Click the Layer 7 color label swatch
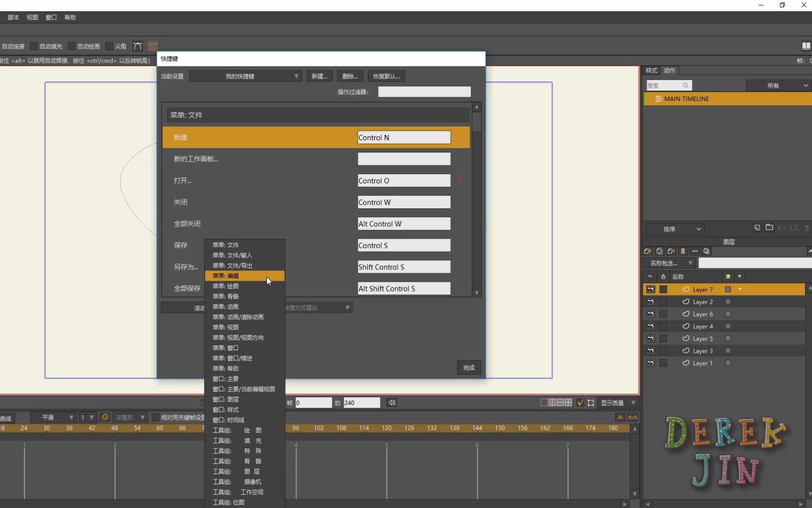812x508 pixels. [x=728, y=289]
